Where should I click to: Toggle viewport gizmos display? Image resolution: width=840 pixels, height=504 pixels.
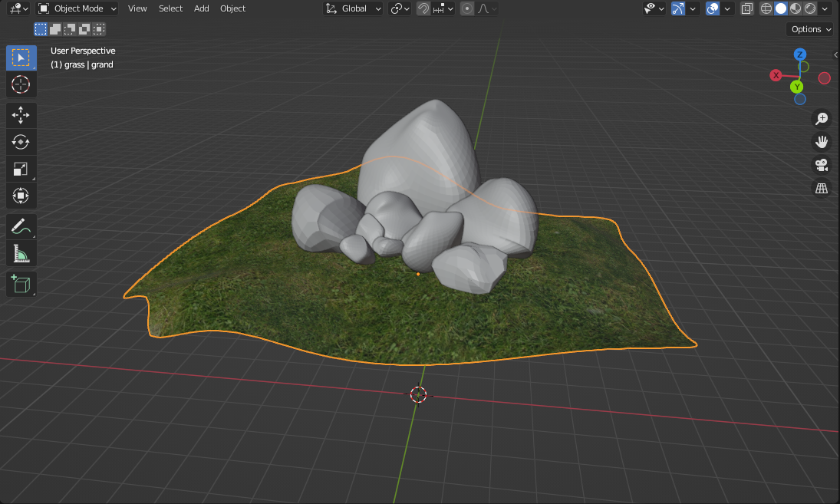(x=677, y=8)
